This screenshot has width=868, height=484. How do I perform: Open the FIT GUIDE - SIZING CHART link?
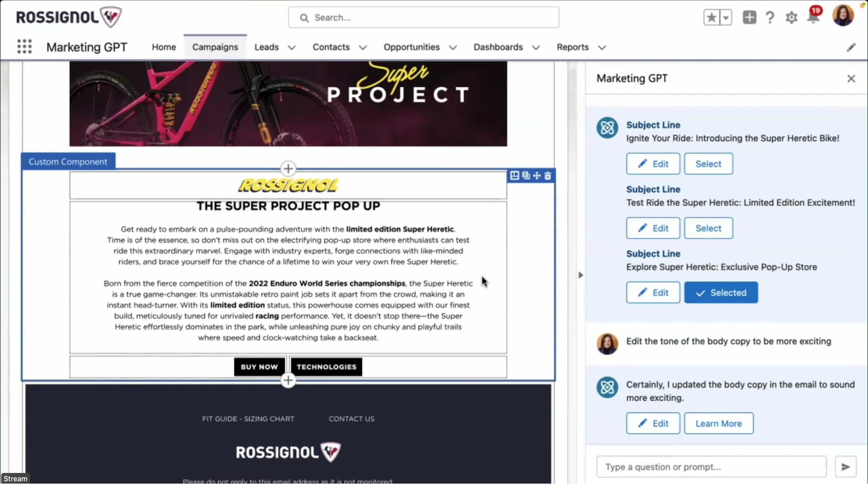(248, 419)
